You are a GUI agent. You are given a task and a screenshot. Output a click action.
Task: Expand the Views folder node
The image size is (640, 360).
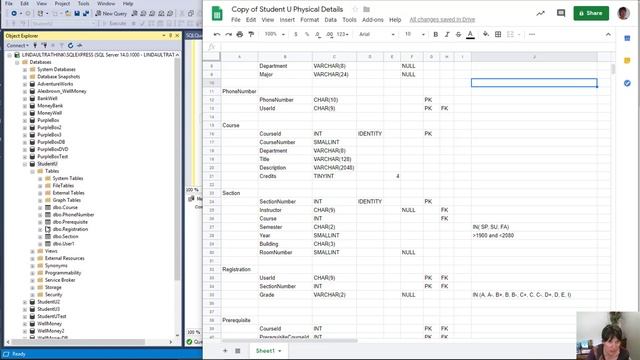[33, 251]
